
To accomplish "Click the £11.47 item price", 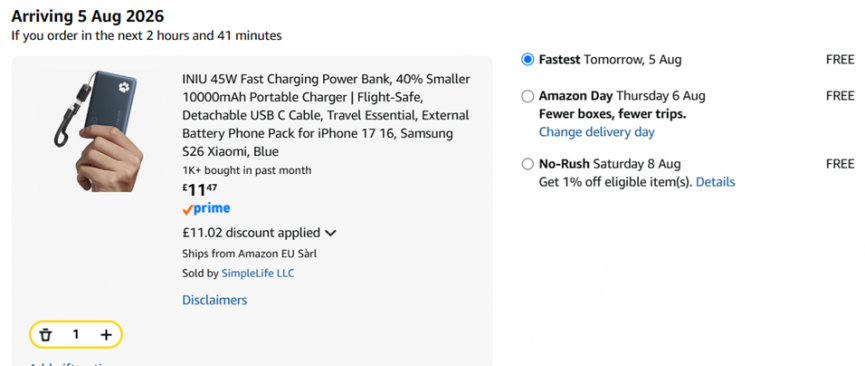I will pos(199,190).
